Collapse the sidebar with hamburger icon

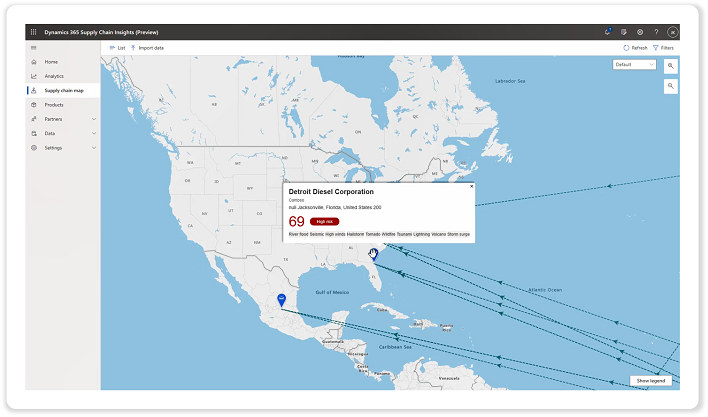34,47
